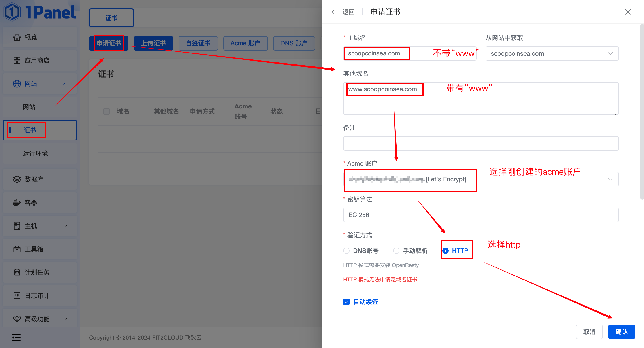Open the 容器 docker whale icon
Screen dimensions: 644x348
click(17, 203)
